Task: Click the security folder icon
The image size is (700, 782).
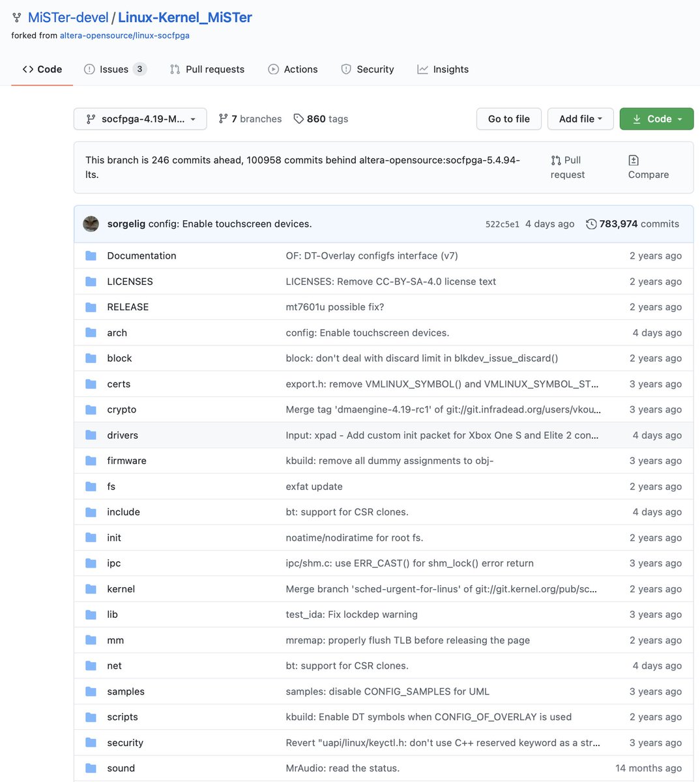Action: [91, 743]
